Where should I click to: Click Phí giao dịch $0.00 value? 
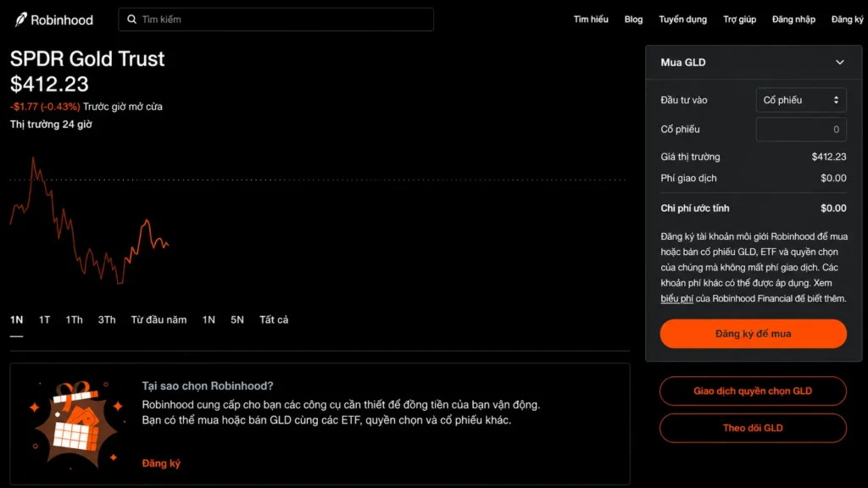[x=833, y=178]
